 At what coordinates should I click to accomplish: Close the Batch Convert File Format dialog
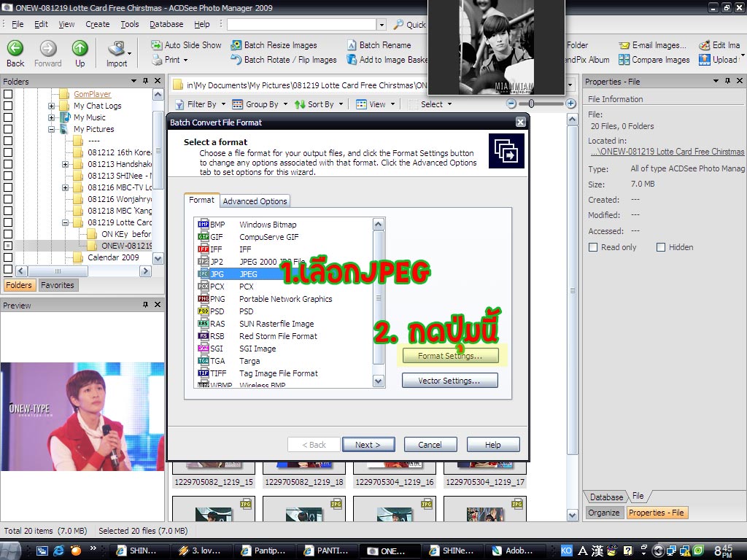coord(520,122)
